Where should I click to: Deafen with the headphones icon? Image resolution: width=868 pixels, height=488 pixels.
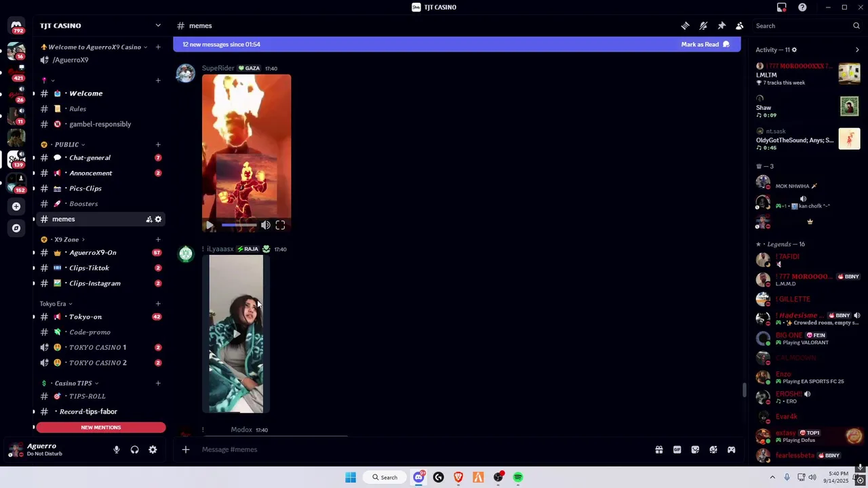[134, 449]
